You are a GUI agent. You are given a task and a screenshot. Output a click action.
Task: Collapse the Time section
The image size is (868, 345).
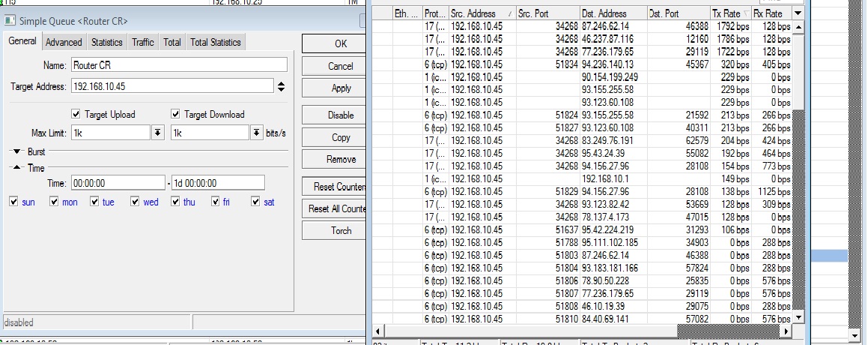[x=16, y=168]
